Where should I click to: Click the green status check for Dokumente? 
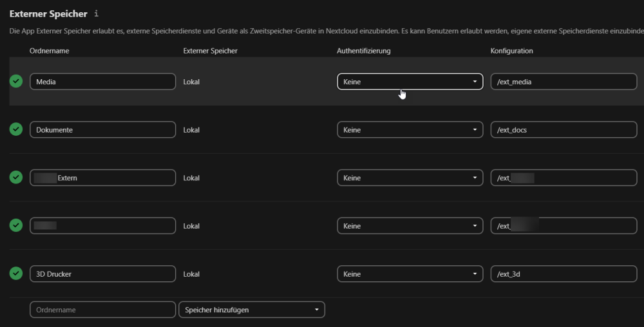pos(16,129)
